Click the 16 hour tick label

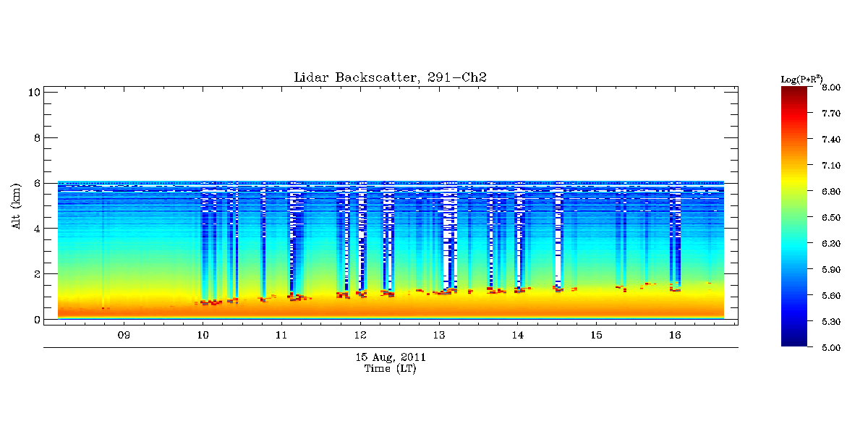coord(676,336)
